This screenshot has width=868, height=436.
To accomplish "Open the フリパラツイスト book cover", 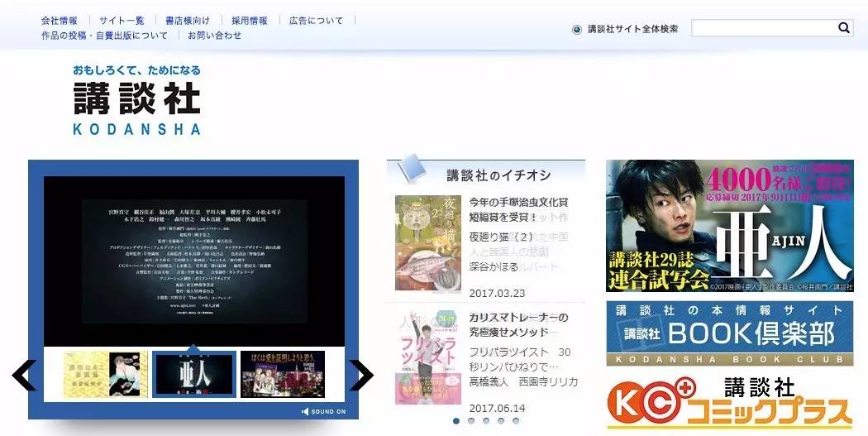I will click(427, 357).
